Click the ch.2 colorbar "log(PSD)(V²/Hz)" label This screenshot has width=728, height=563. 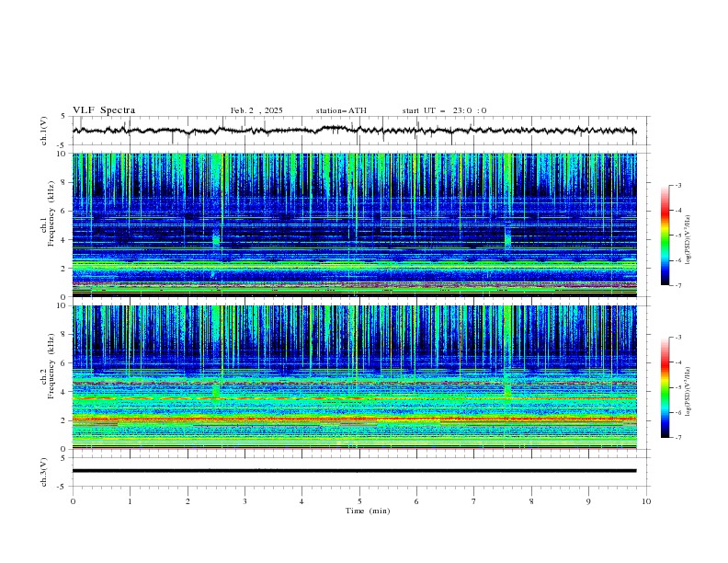(688, 391)
